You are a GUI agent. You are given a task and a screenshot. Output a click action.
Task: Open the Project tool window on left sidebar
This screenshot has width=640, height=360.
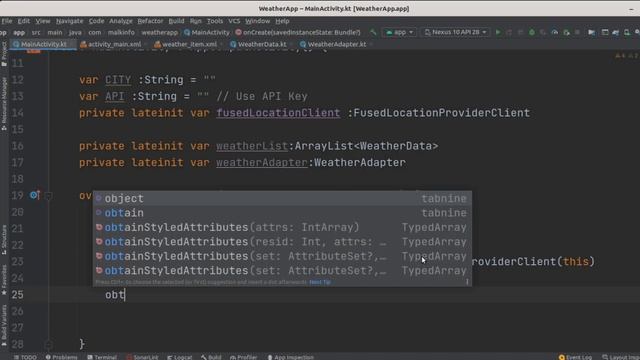[4, 54]
